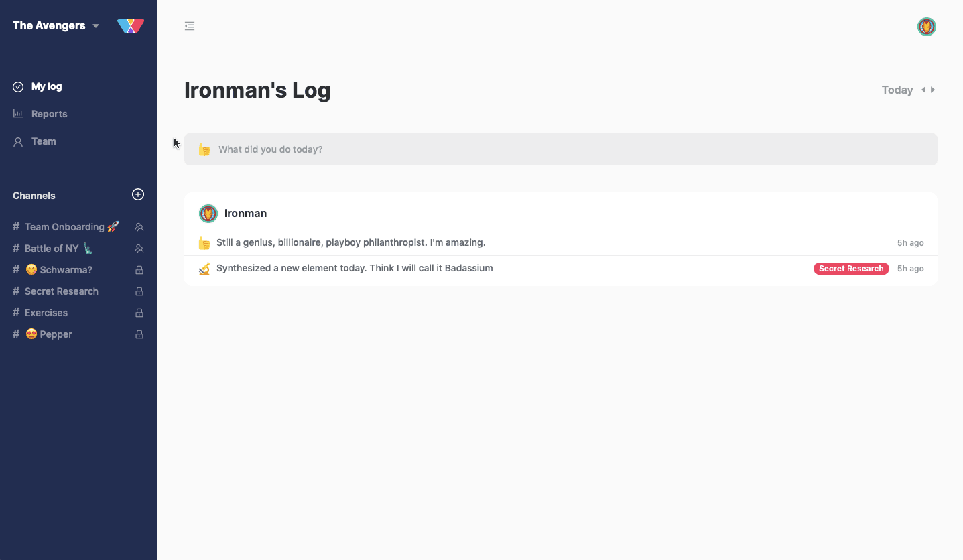Click the Ironman name in the log card
Screen dimensions: 963x560
click(x=245, y=214)
